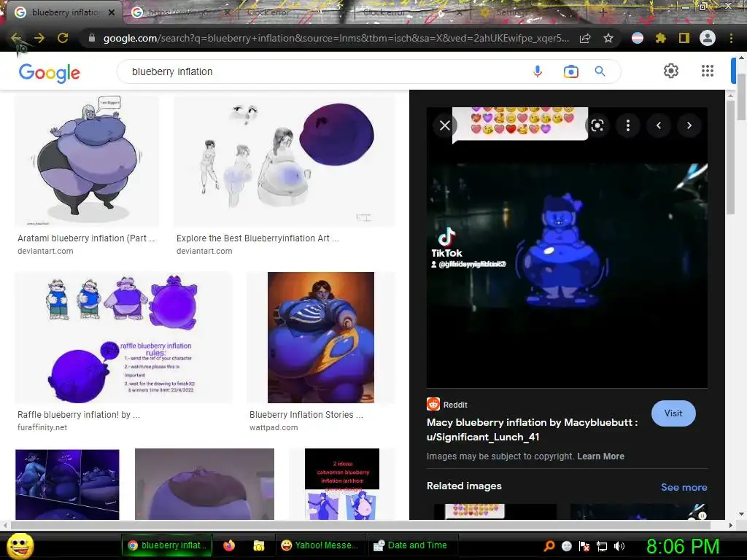The width and height of the screenshot is (747, 560).
Task: Click the preview panel vertical scrollbar
Action: [x=730, y=157]
